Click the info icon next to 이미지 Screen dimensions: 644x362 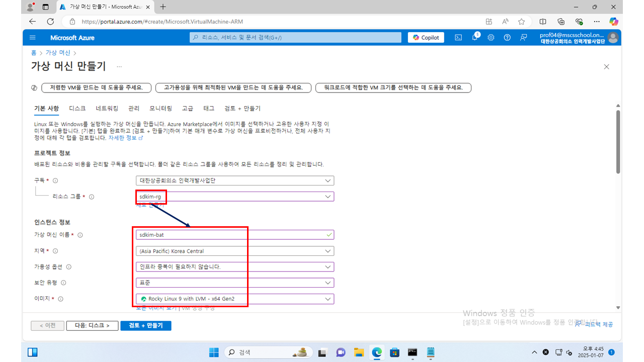coord(60,299)
